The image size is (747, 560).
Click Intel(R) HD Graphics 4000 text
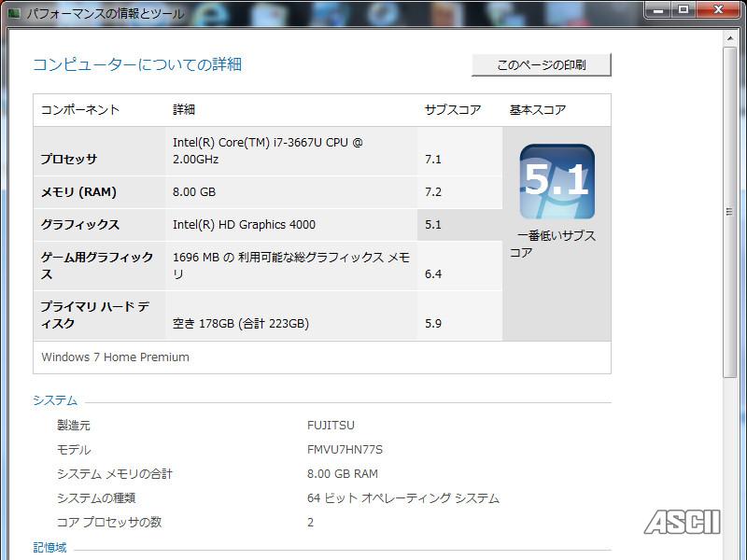(244, 224)
